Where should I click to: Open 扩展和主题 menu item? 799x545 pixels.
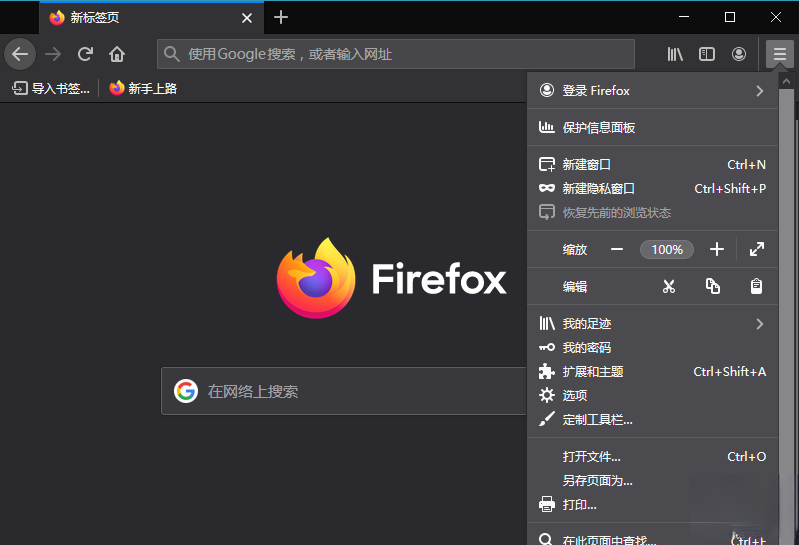pyautogui.click(x=653, y=372)
